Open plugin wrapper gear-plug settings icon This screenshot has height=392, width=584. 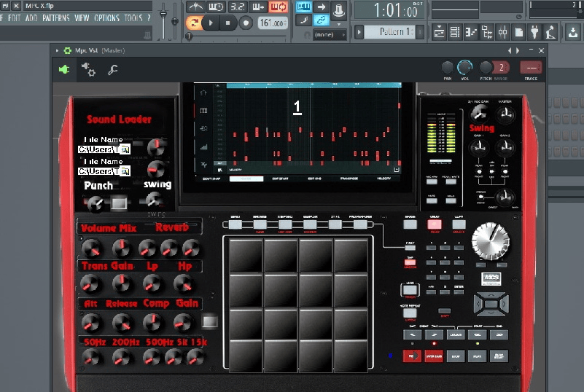tap(89, 69)
